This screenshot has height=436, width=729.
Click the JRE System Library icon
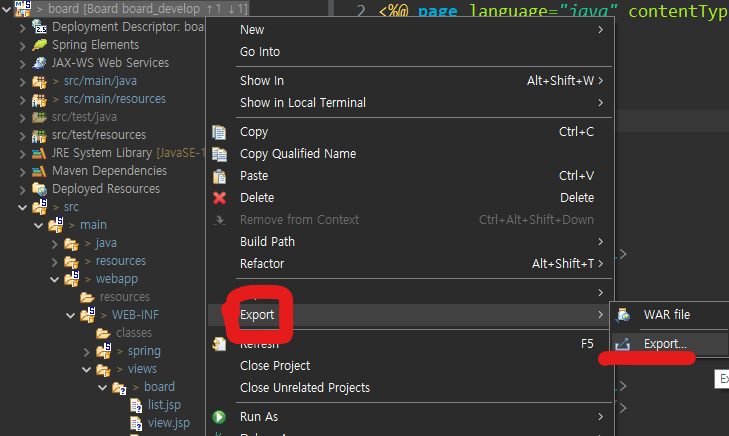click(x=39, y=153)
